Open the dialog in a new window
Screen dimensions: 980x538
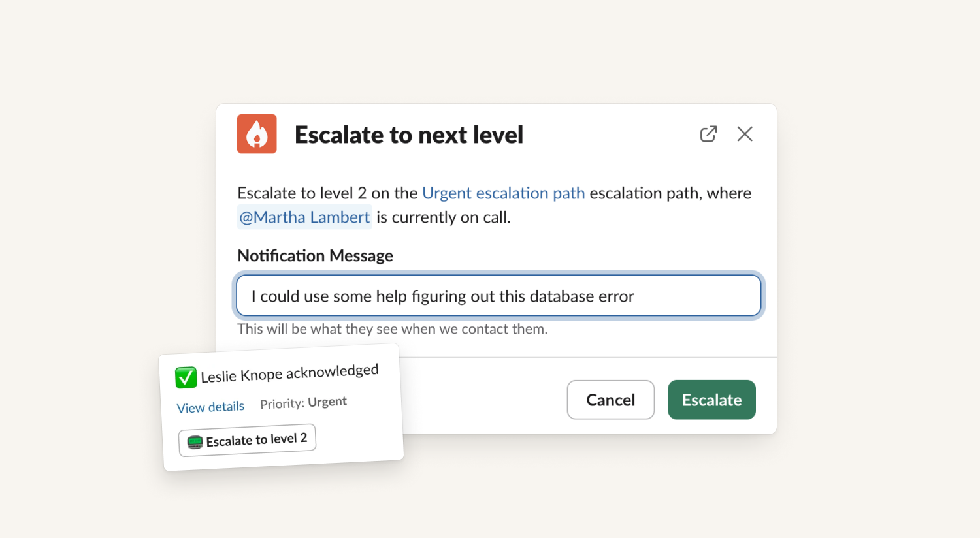click(708, 134)
